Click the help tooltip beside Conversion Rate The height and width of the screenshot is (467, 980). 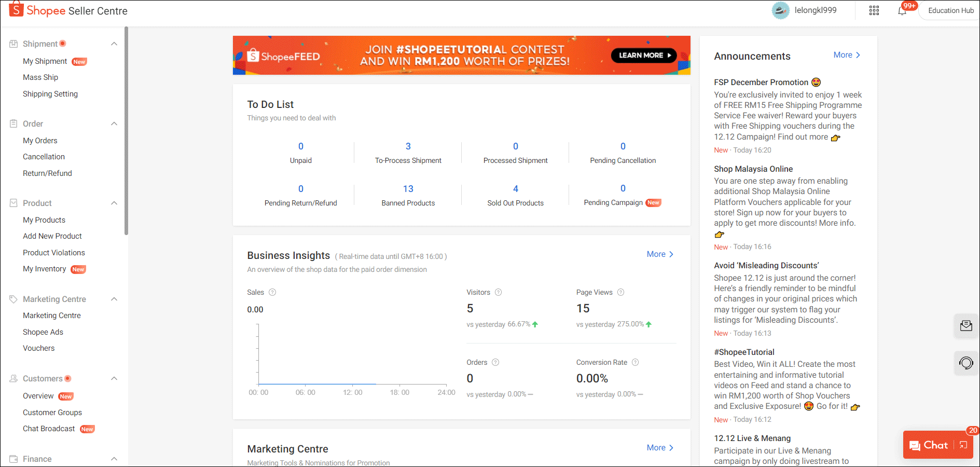[x=636, y=362]
